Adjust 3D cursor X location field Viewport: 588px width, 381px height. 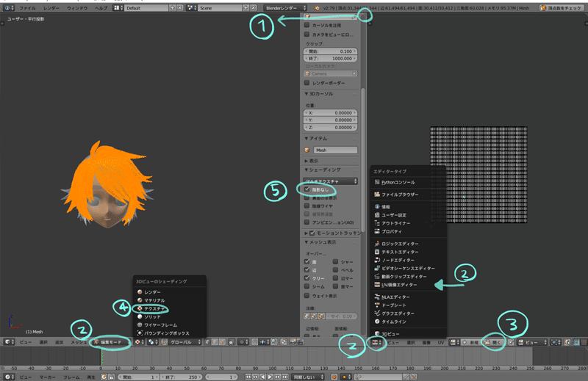click(x=330, y=113)
